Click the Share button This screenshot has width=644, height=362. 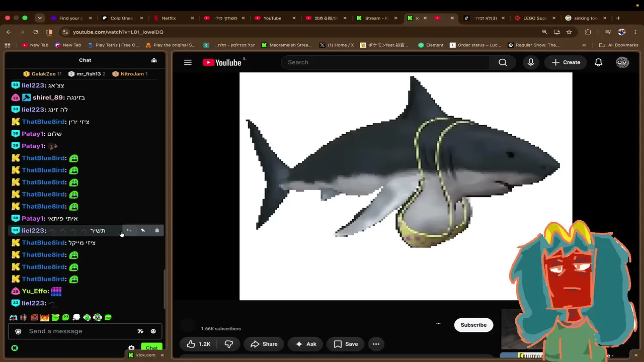click(x=264, y=344)
